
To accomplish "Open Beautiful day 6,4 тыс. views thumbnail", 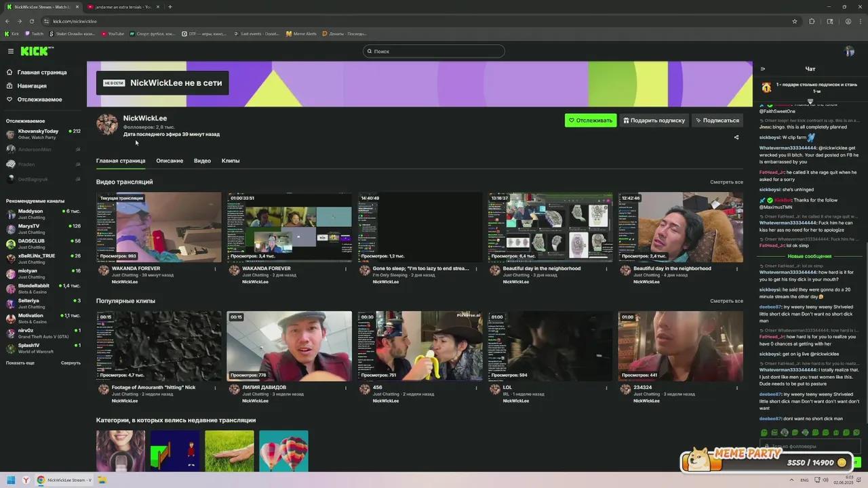I will [550, 227].
